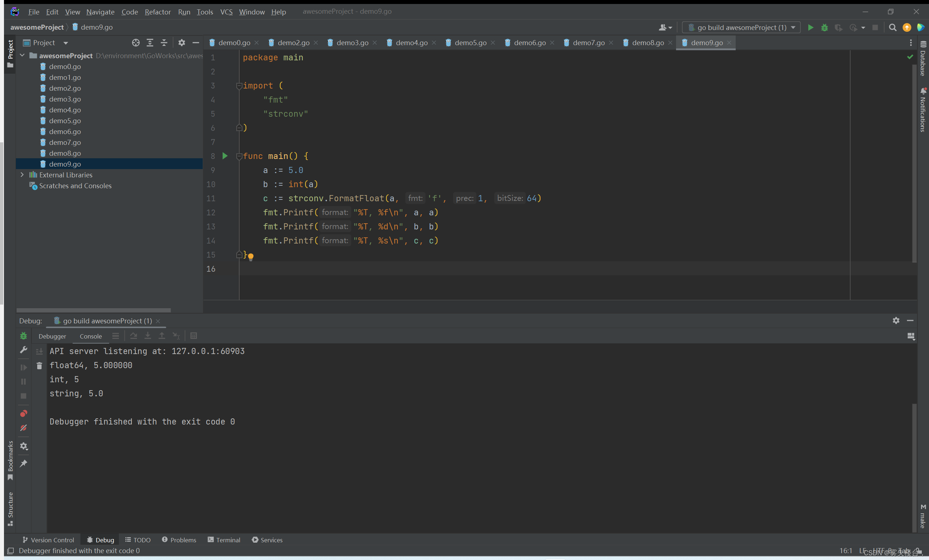Select opened file locate target icon
Image resolution: width=929 pixels, height=560 pixels.
pos(136,43)
